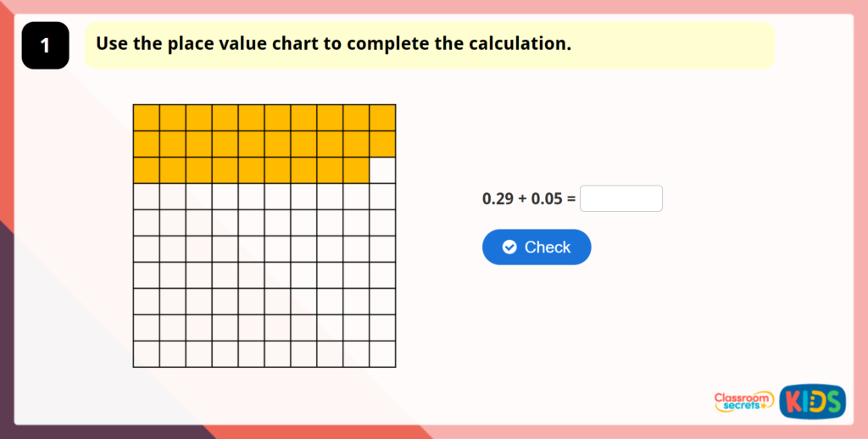This screenshot has height=439, width=868.
Task: Click the checkmark icon inside Check button
Action: coord(509,247)
